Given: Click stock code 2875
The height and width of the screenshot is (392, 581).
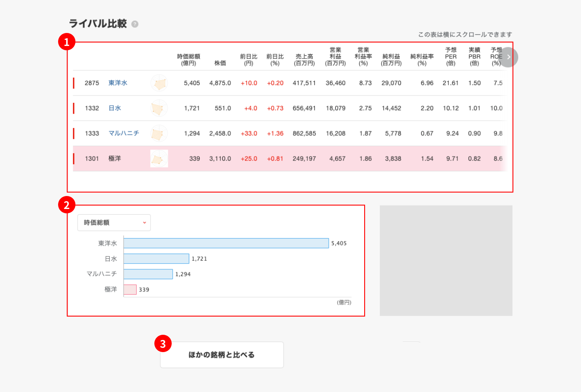Looking at the screenshot, I should pyautogui.click(x=92, y=83).
